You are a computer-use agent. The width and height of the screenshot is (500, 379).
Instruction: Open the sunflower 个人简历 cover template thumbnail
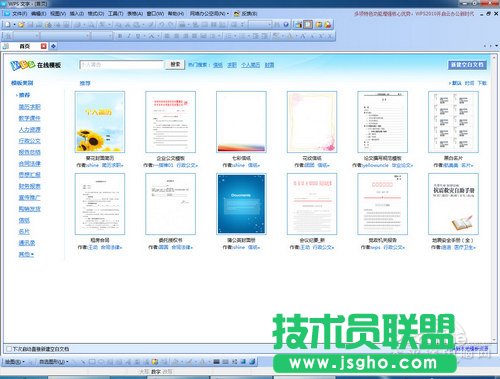[100, 122]
